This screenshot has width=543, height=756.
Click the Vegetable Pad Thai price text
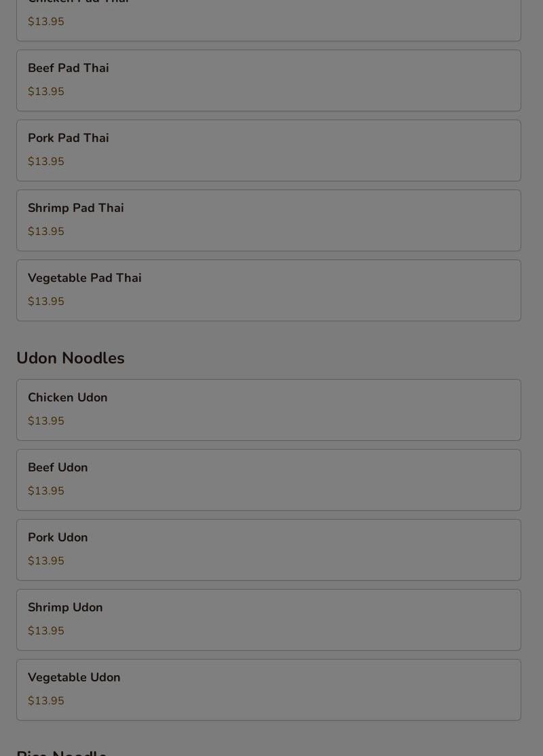coord(45,302)
